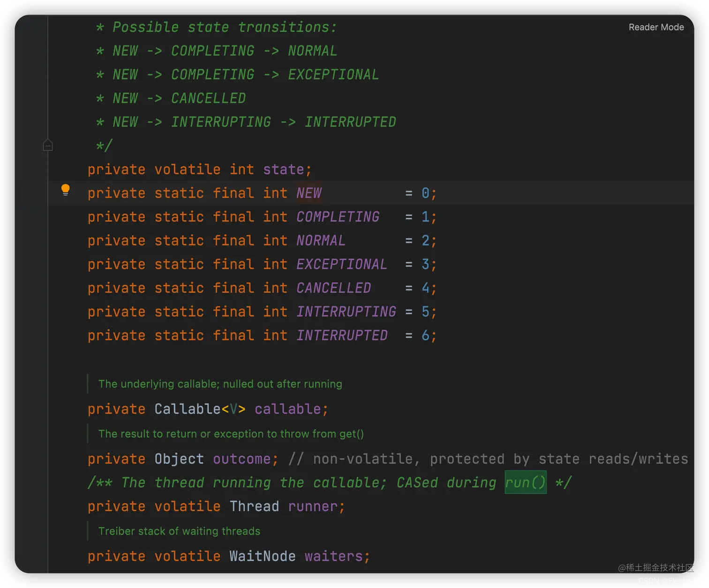Toggle Reader Mode
The width and height of the screenshot is (709, 588).
pyautogui.click(x=656, y=27)
